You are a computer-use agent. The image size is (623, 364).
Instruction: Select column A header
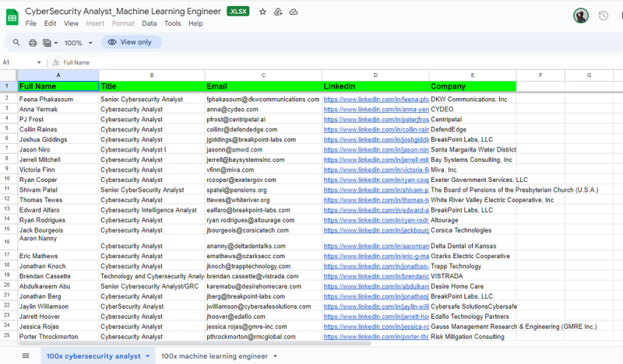[x=58, y=75]
